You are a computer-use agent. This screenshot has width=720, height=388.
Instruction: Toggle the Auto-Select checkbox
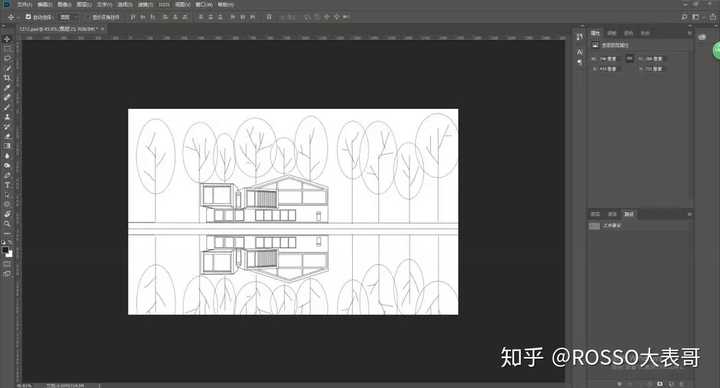pos(28,17)
